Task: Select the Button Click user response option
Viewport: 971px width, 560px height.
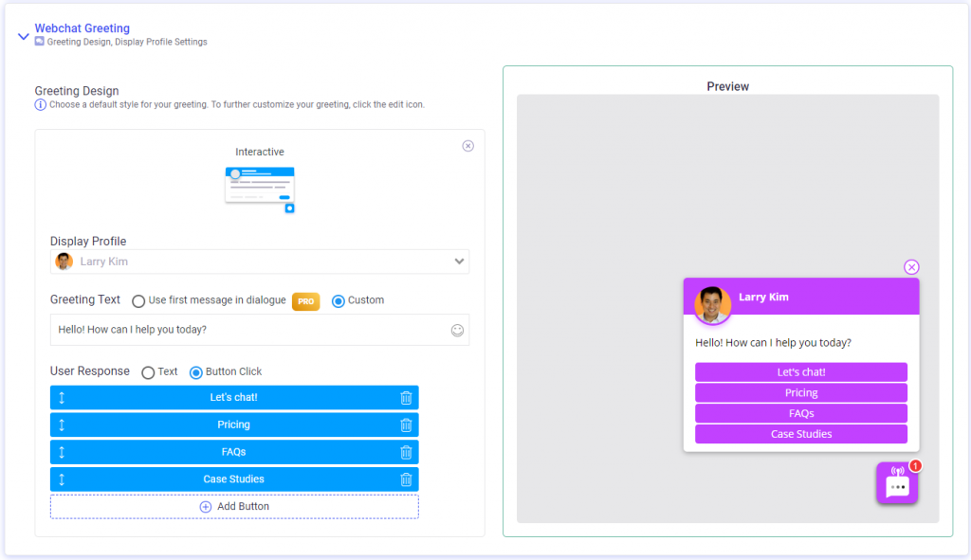Action: [x=195, y=372]
